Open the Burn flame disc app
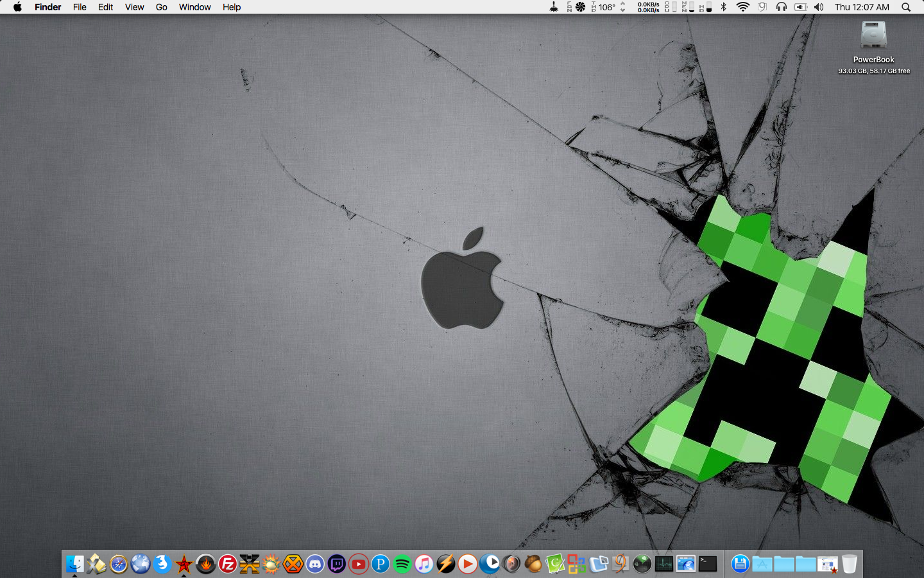Screen dimensions: 924x578 point(206,564)
